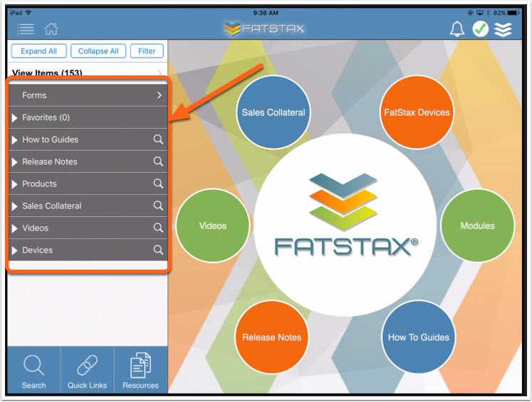Click the Collapse All button
Image resolution: width=532 pixels, height=402 pixels.
point(98,51)
